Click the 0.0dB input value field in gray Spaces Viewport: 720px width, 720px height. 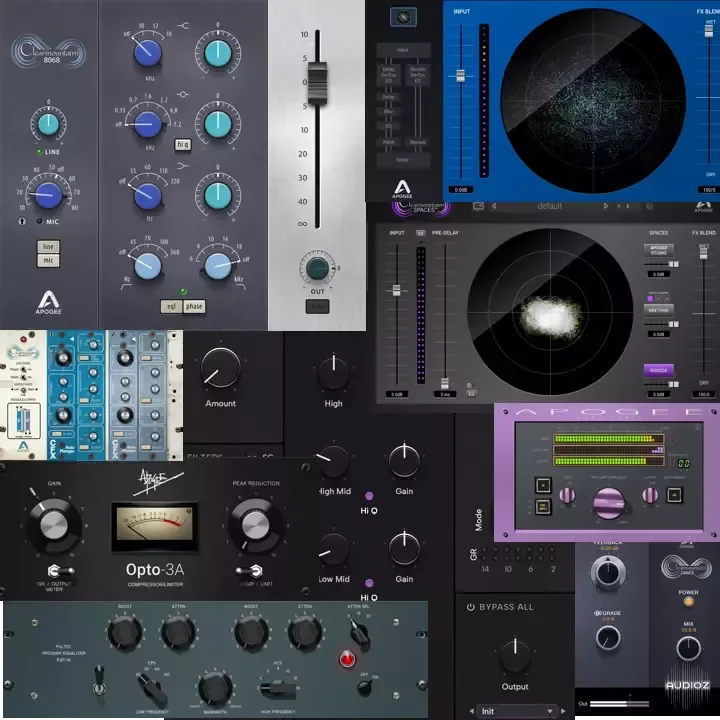tap(397, 394)
